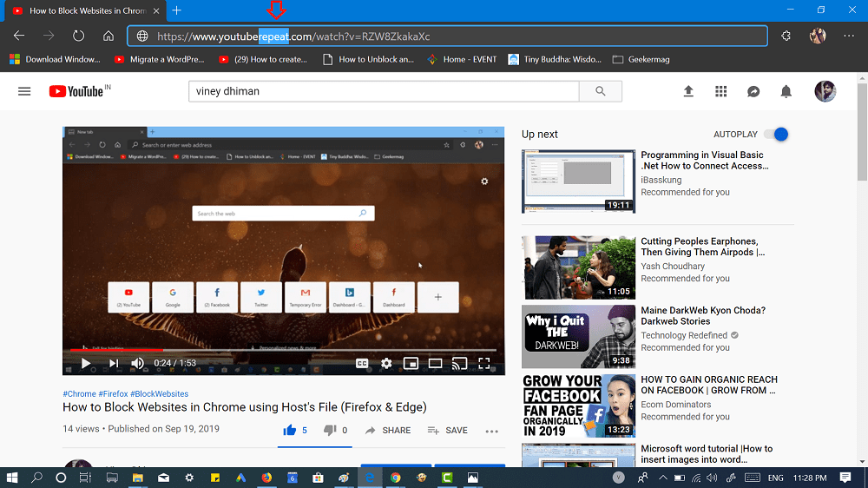Open the YouTube apps grid
This screenshot has width=868, height=488.
tap(720, 91)
